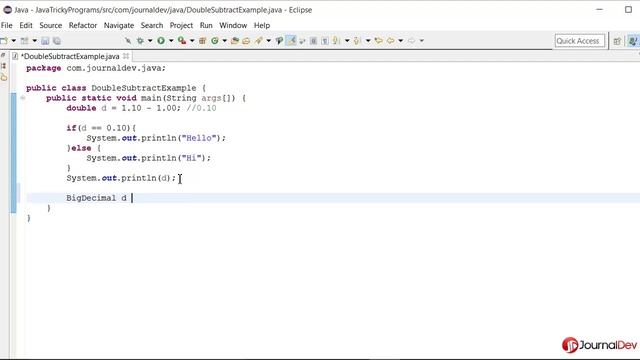Click the Save All icon
Image resolution: width=640 pixels, height=360 pixels.
(x=57, y=41)
